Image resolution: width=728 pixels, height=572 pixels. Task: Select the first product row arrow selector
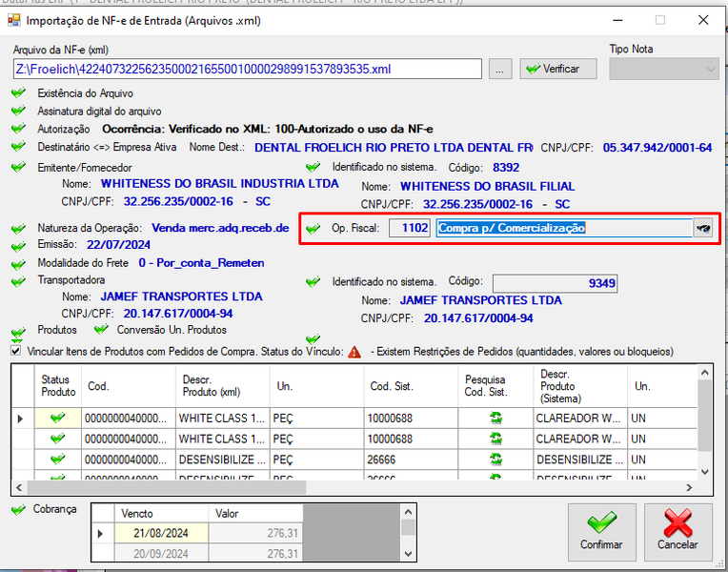(x=22, y=419)
